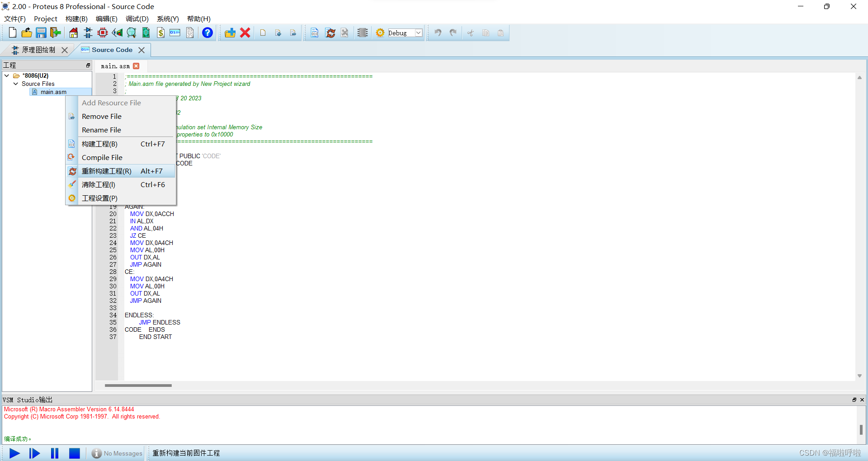868x461 pixels.
Task: Open Schematic Capture from the toolbar
Action: pyautogui.click(x=88, y=33)
